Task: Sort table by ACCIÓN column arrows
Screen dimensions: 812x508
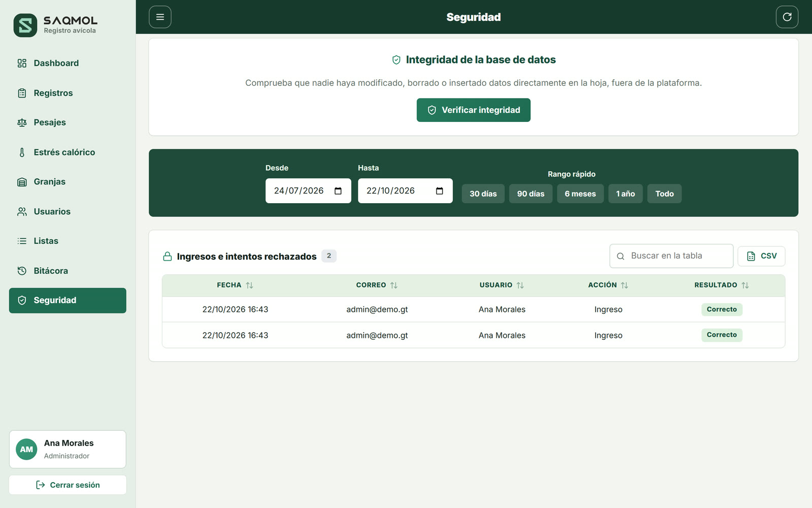Action: tap(624, 285)
